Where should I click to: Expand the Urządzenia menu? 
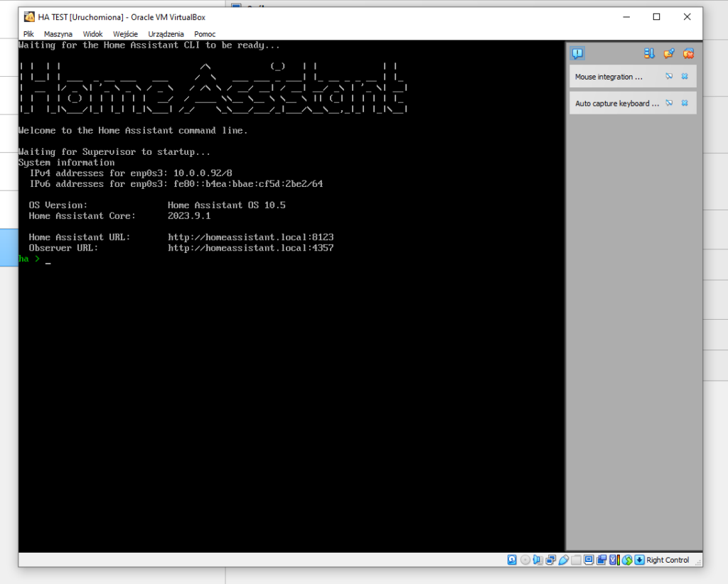point(166,33)
